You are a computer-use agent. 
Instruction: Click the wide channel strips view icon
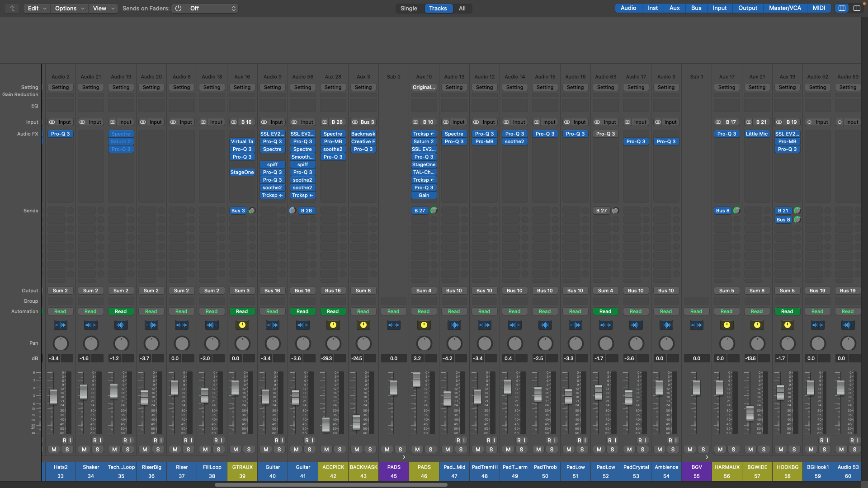click(x=857, y=8)
